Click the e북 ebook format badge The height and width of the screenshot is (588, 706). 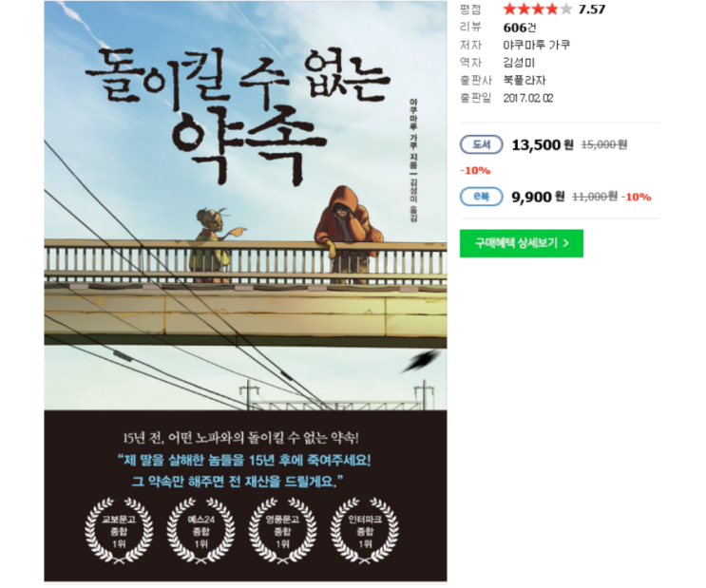coord(482,197)
